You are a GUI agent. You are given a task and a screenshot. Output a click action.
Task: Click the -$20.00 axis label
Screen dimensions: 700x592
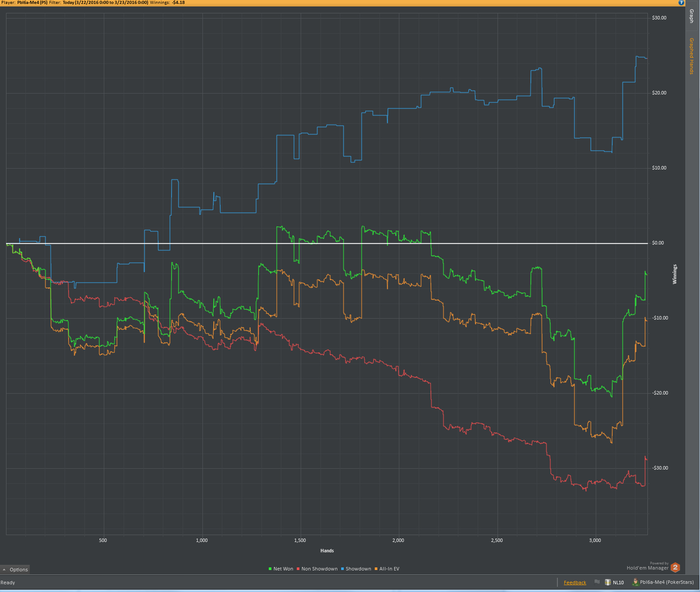(x=660, y=393)
